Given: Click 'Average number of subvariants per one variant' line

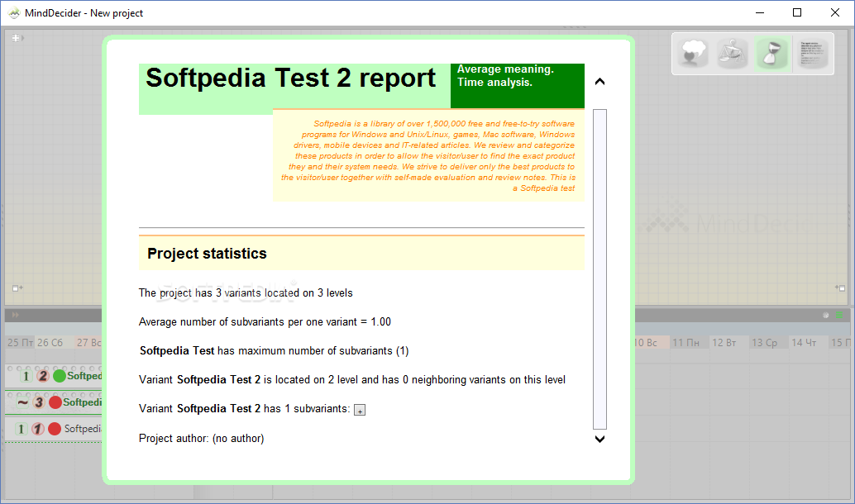Looking at the screenshot, I should 265,322.
